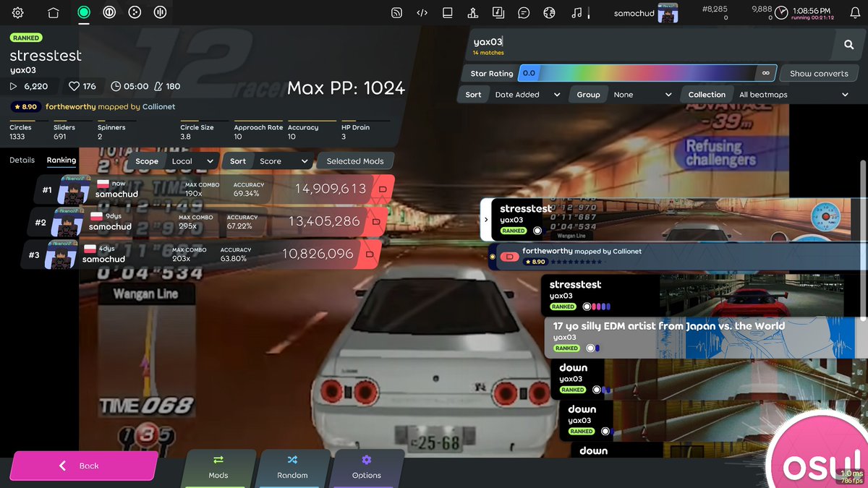Open the rankings podium icon
The width and height of the screenshot is (868, 488).
pos(472,12)
